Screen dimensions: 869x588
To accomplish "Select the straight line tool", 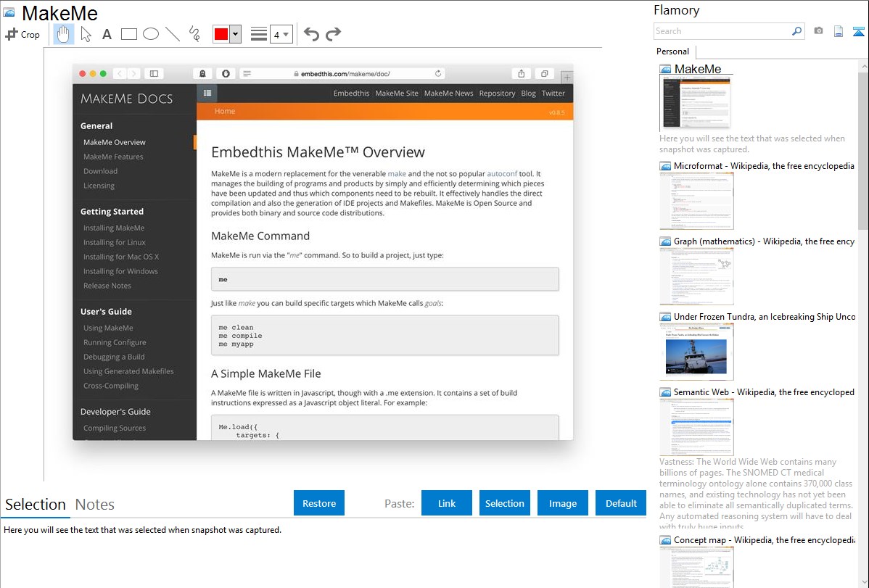I will (x=173, y=34).
